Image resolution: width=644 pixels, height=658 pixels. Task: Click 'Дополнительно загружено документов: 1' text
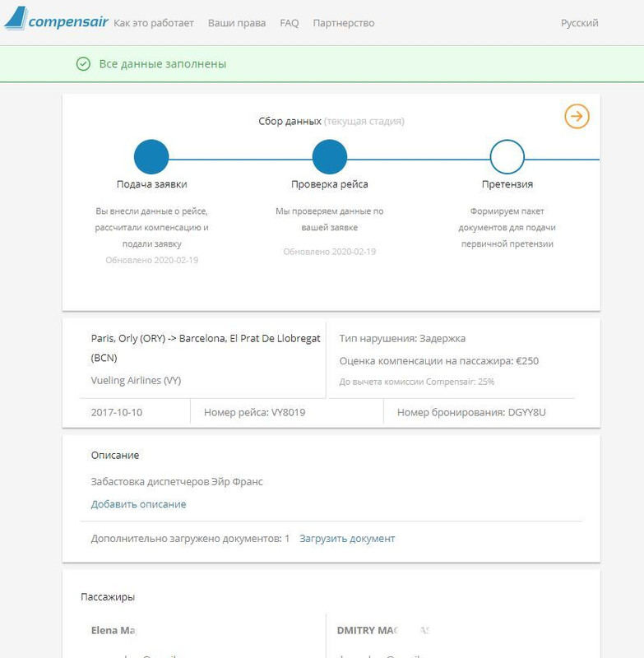click(190, 539)
